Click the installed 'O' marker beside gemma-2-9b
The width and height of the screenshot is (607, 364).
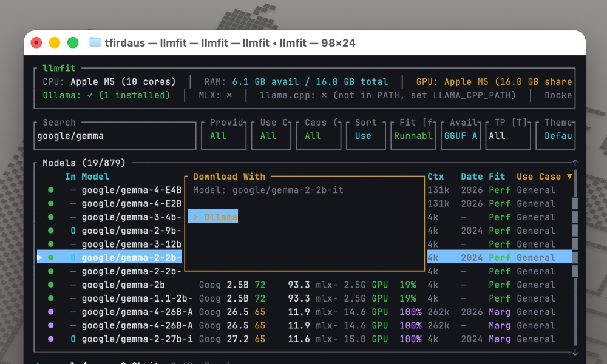click(73, 231)
